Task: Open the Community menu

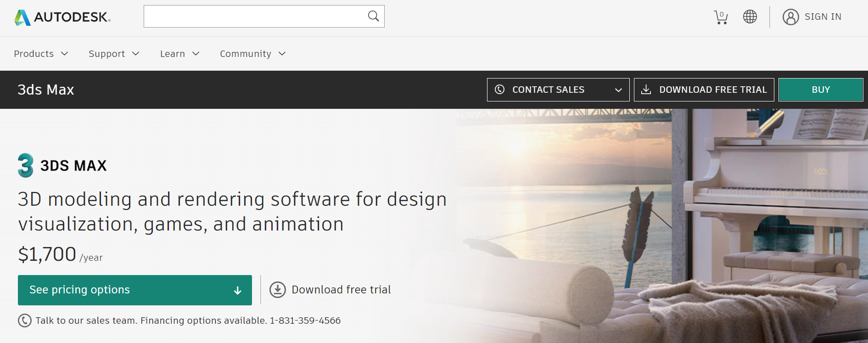Action: pyautogui.click(x=253, y=54)
